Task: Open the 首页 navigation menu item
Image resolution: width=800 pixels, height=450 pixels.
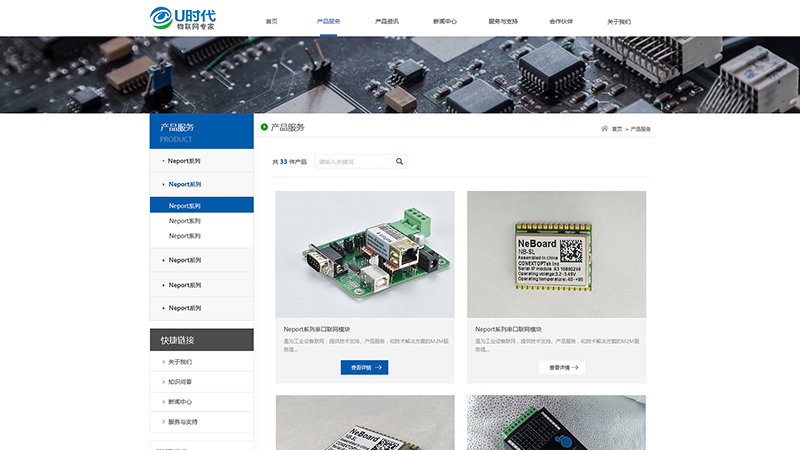Action: click(271, 21)
